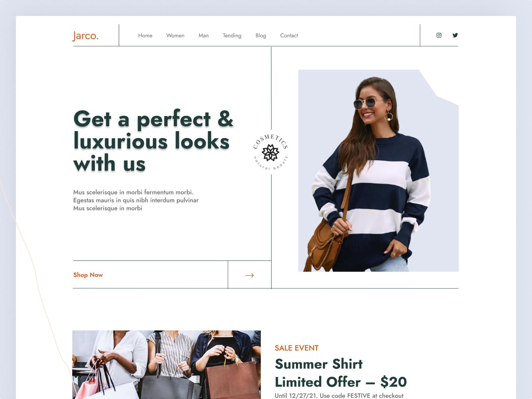
Task: Click the flower emblem inside the Cosmetics badge
Action: [x=270, y=153]
